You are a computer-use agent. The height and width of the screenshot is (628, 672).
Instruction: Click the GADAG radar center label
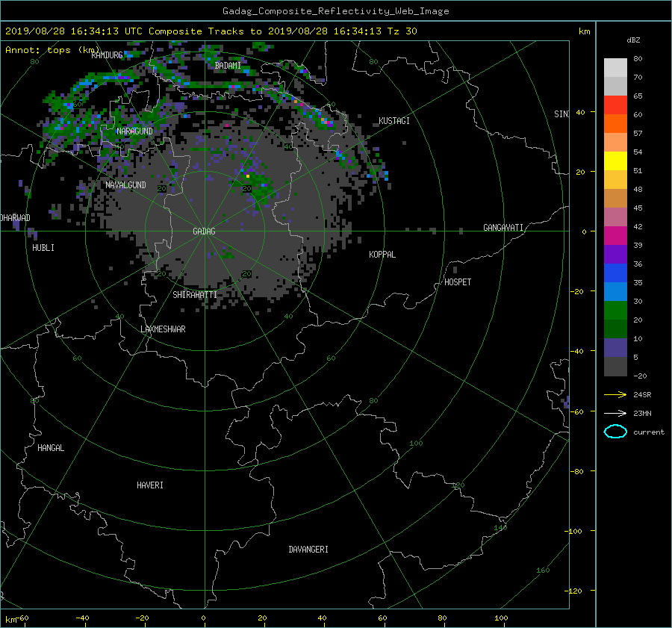pyautogui.click(x=204, y=231)
